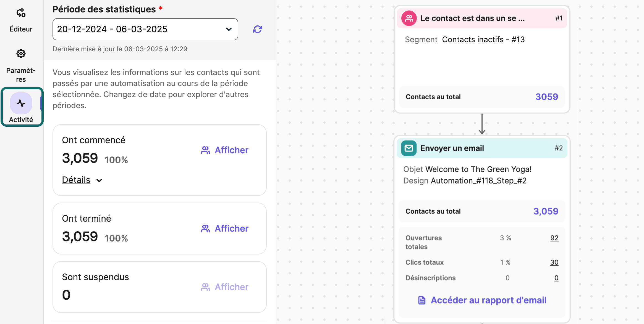This screenshot has height=324, width=644.
Task: Click the people icon beside Ont commencé Afficher
Action: coord(205,150)
